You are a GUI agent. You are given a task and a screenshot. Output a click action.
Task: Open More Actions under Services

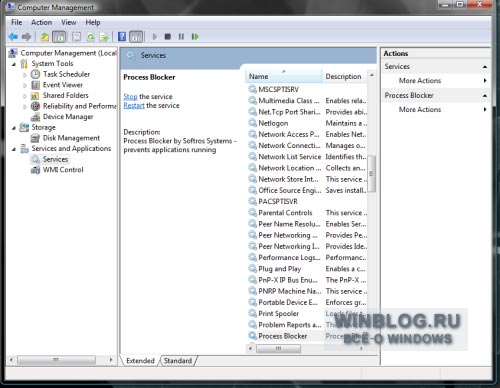pyautogui.click(x=420, y=81)
